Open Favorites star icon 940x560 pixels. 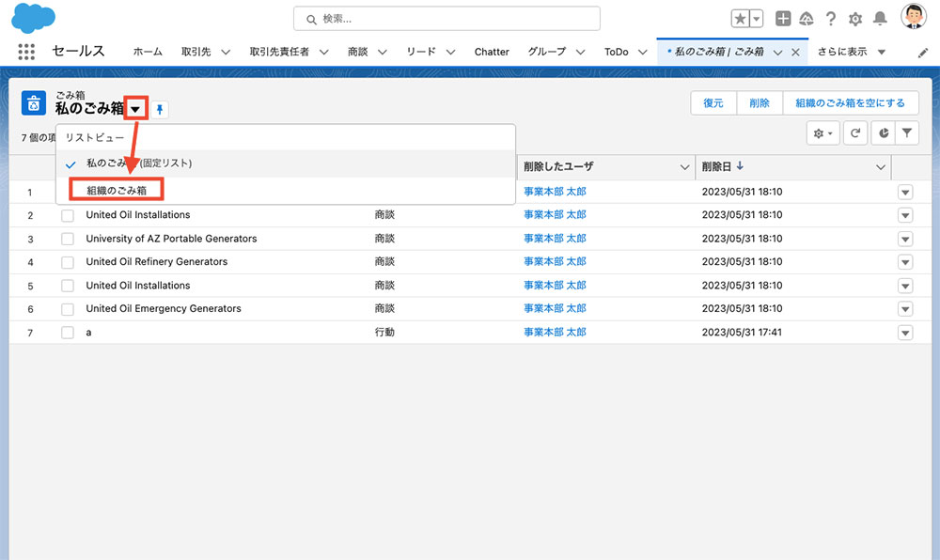741,19
